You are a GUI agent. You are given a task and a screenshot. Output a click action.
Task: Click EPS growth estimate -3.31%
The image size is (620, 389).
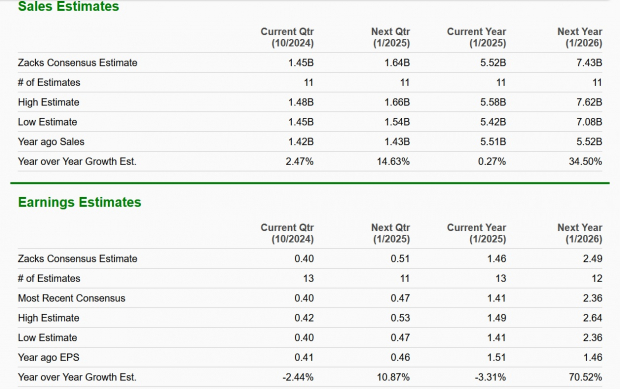490,377
